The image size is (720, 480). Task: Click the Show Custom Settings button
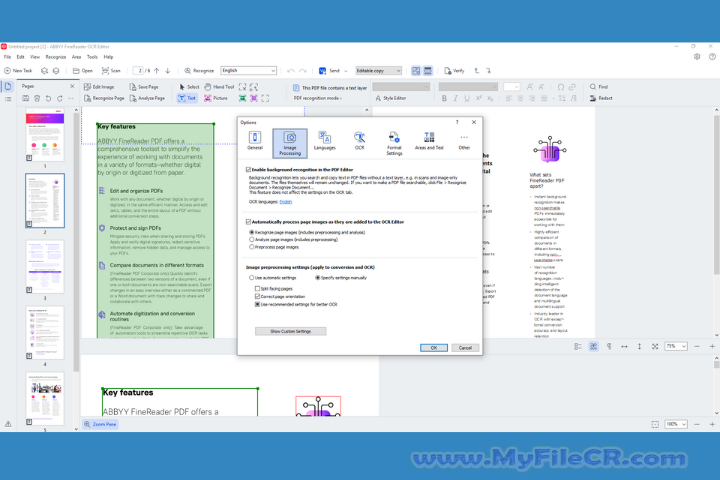(x=291, y=331)
